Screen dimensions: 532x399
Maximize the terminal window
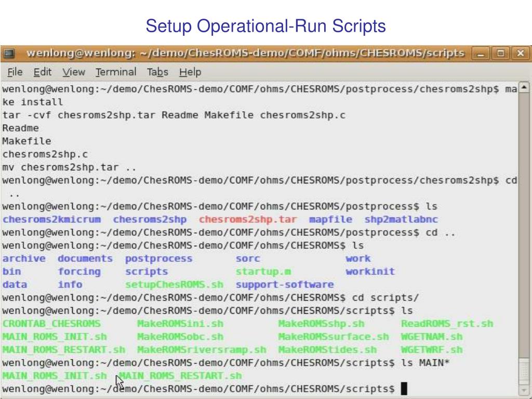pyautogui.click(x=500, y=54)
